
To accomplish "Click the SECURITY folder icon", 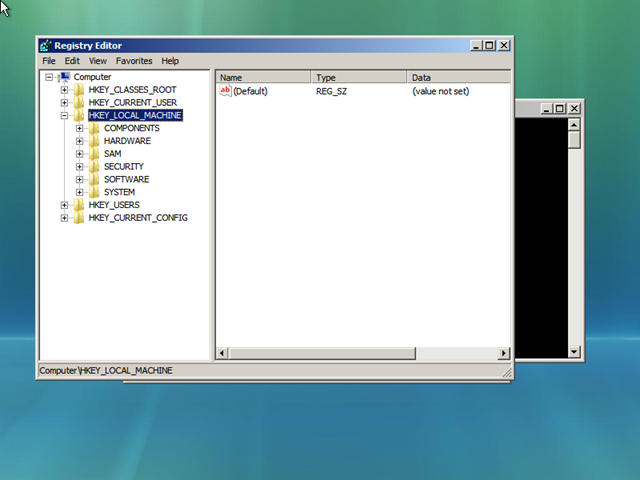I will click(94, 167).
